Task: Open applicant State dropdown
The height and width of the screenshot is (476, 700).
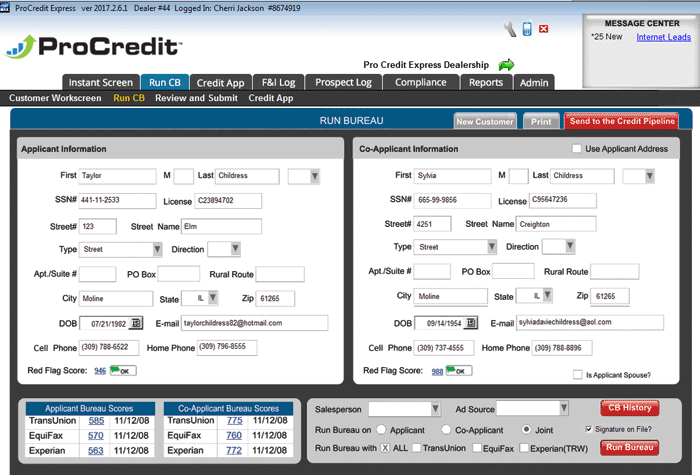Action: 213,298
